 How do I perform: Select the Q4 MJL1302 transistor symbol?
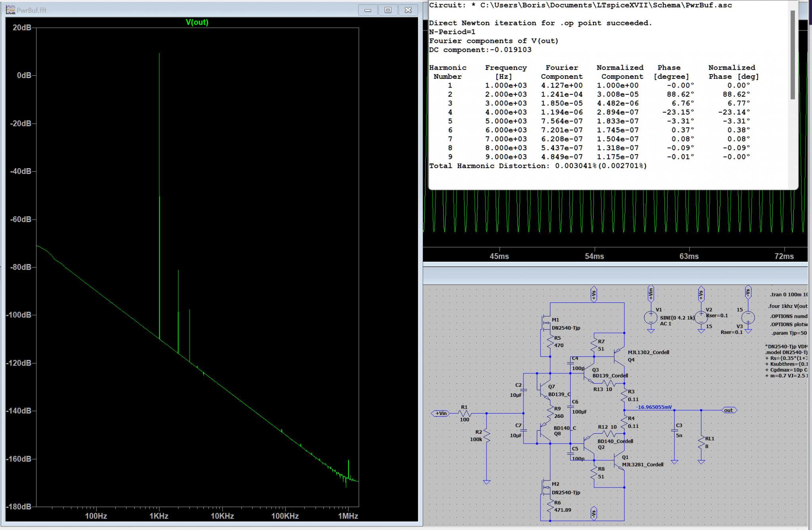coord(619,356)
